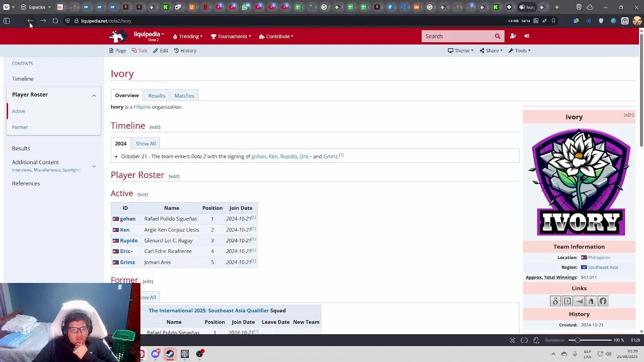Screen dimensions: 644x362
Task: Switch to the Results tab
Action: [x=156, y=96]
